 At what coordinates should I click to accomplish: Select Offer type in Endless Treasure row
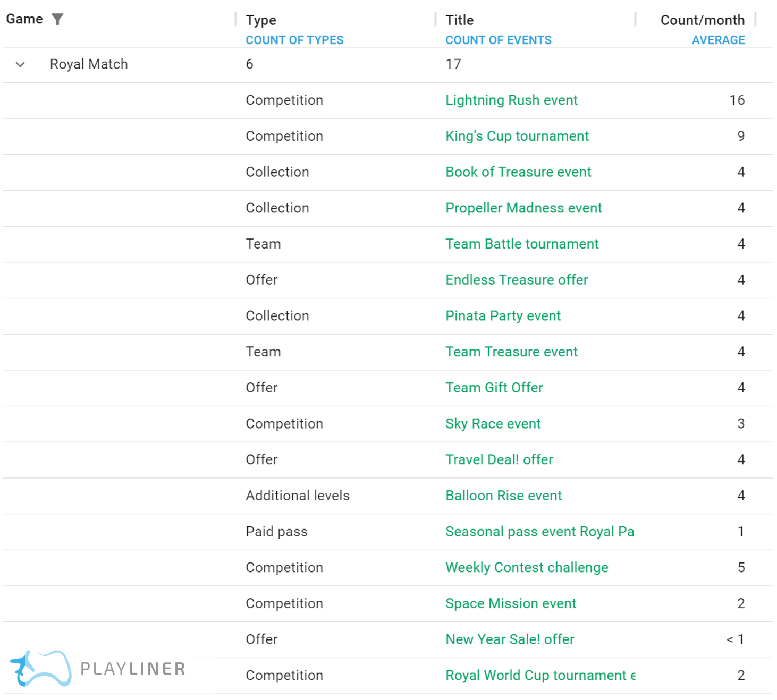pos(261,280)
